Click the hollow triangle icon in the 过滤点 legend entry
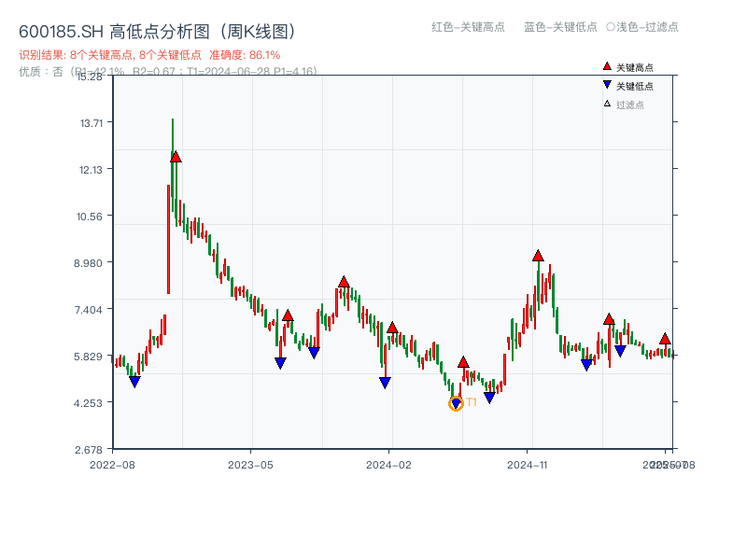 (x=607, y=104)
